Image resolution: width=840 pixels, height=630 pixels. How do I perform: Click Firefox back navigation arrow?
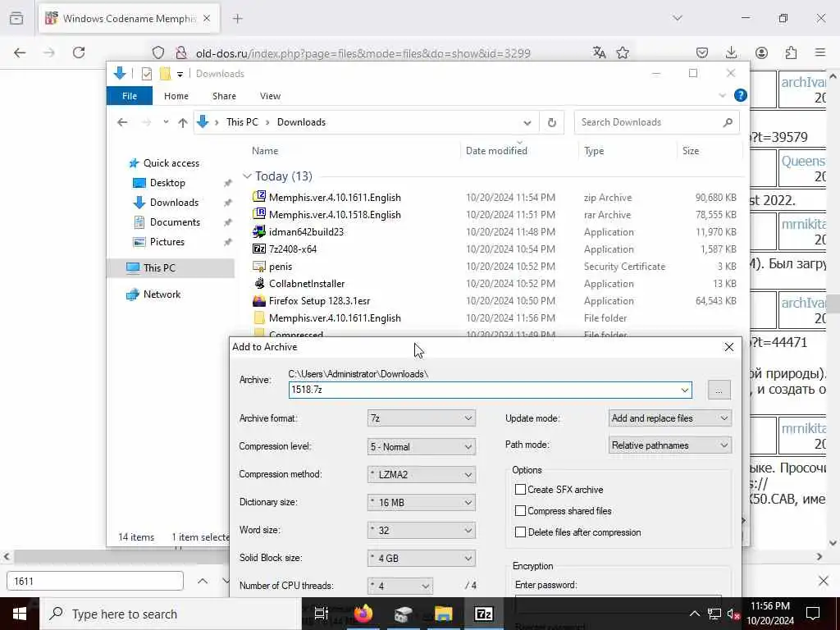click(20, 52)
